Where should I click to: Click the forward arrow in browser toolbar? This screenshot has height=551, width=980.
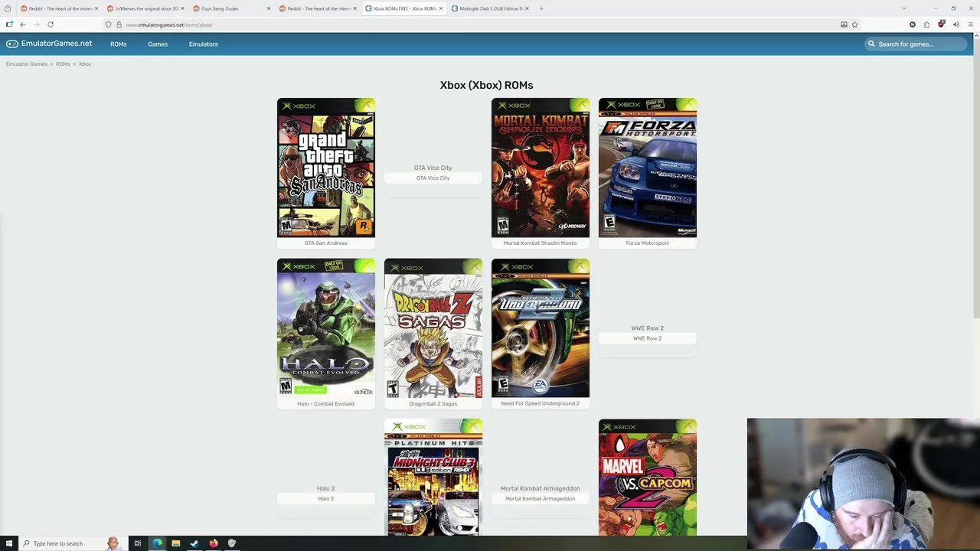click(x=37, y=24)
